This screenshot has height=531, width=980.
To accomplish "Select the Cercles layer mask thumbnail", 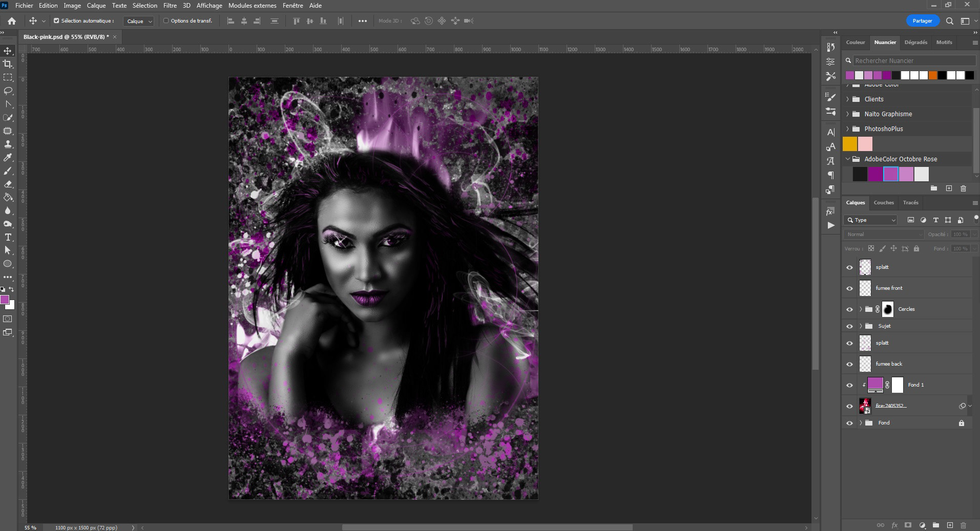I will point(888,309).
